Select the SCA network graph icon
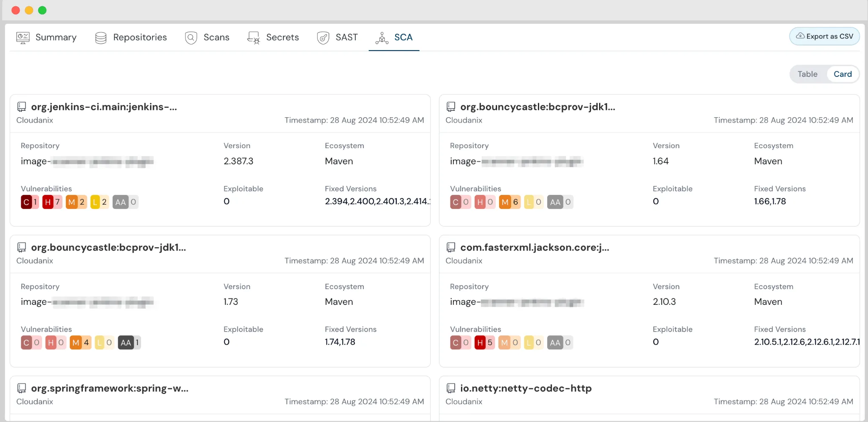This screenshot has width=868, height=422. [381, 37]
